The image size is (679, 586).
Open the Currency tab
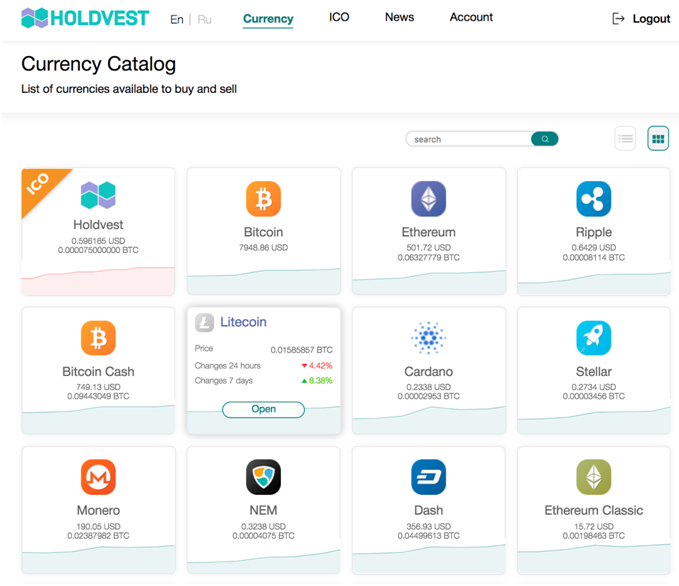point(268,19)
